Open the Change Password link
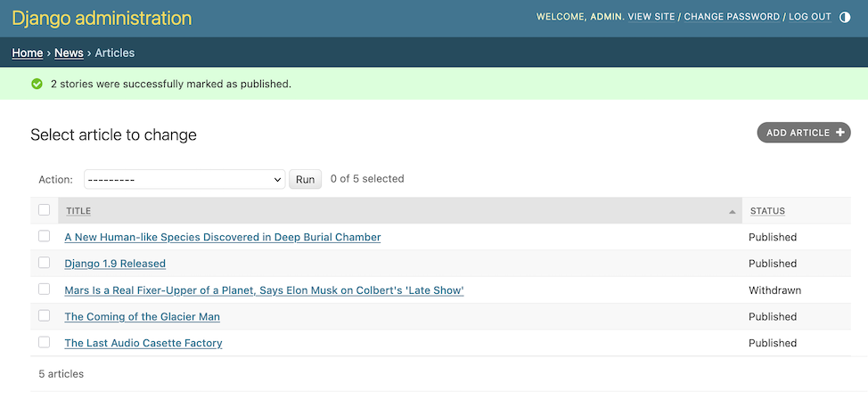This screenshot has height=399, width=868. click(732, 17)
